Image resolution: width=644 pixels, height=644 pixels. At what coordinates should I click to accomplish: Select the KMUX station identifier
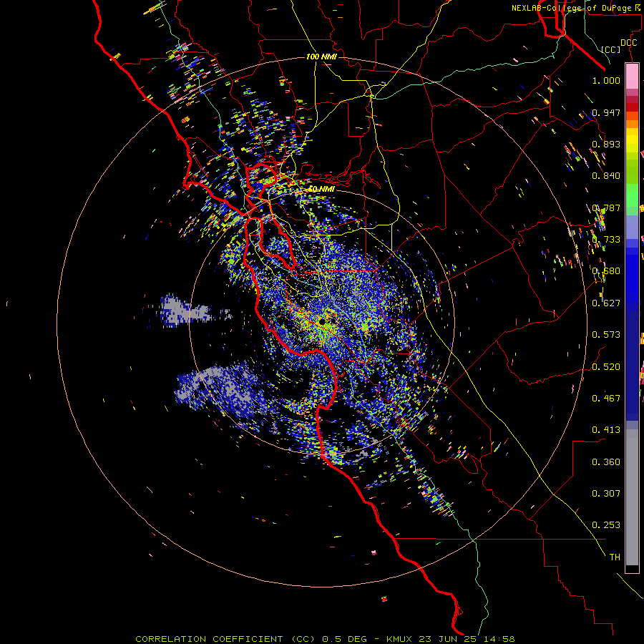pos(401,639)
